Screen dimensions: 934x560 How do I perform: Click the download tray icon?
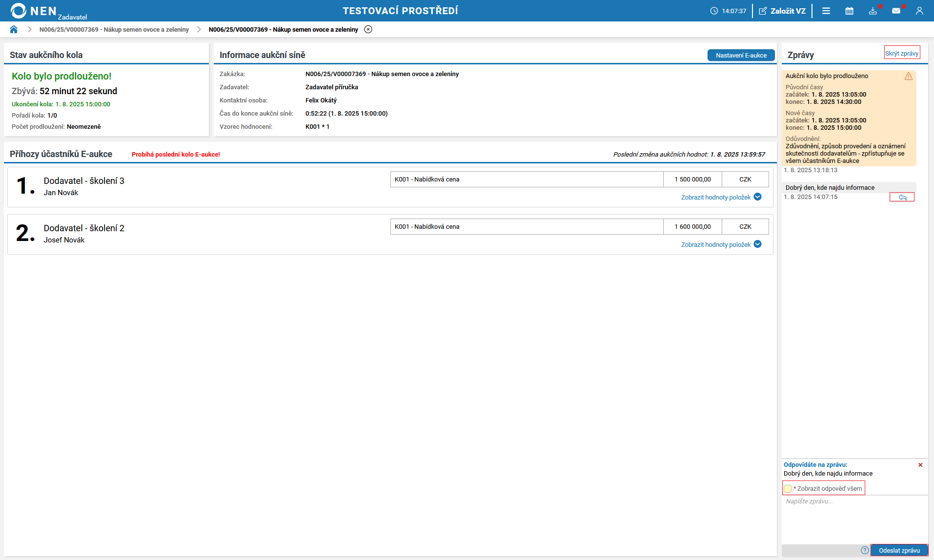[873, 11]
